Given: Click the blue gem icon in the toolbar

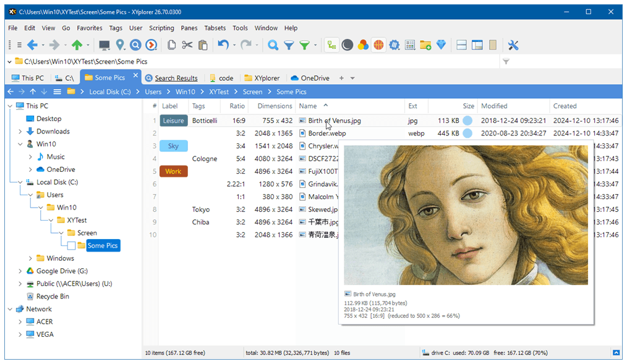Looking at the screenshot, I should point(441,44).
